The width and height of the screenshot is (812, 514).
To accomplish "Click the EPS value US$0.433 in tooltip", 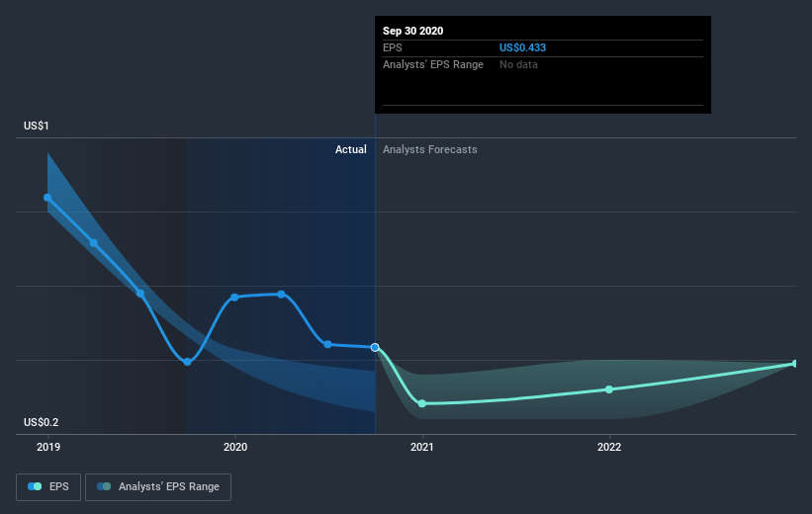I will (522, 47).
